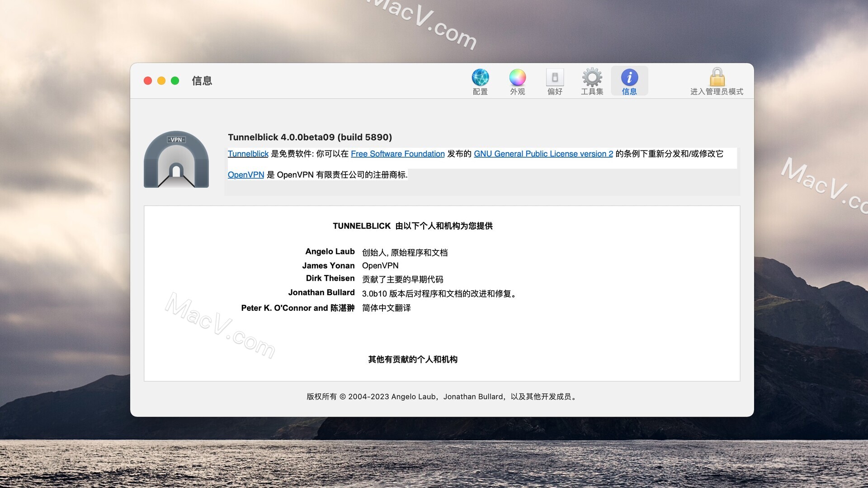Select the 信息 (Info) toolbar tab
Viewport: 868px width, 488px height.
click(x=629, y=81)
